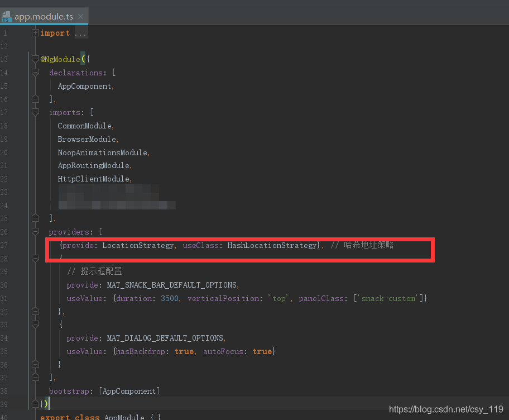This screenshot has width=509, height=420.
Task: Click the 'providers' property name
Action: click(x=69, y=232)
